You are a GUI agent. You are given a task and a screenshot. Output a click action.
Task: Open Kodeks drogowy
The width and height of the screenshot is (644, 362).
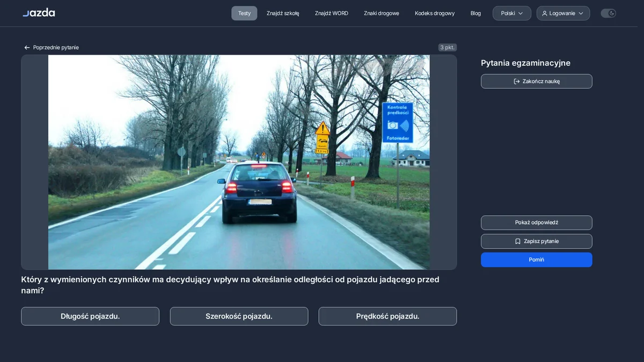pyautogui.click(x=435, y=13)
